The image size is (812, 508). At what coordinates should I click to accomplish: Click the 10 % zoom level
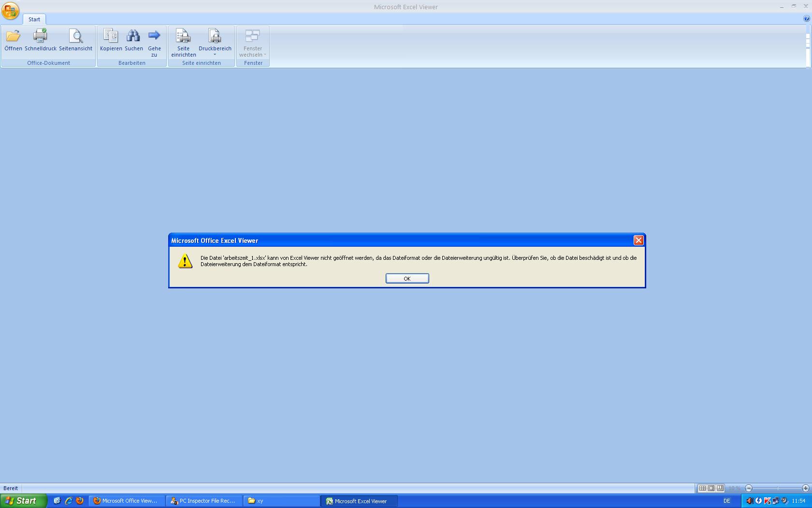734,488
